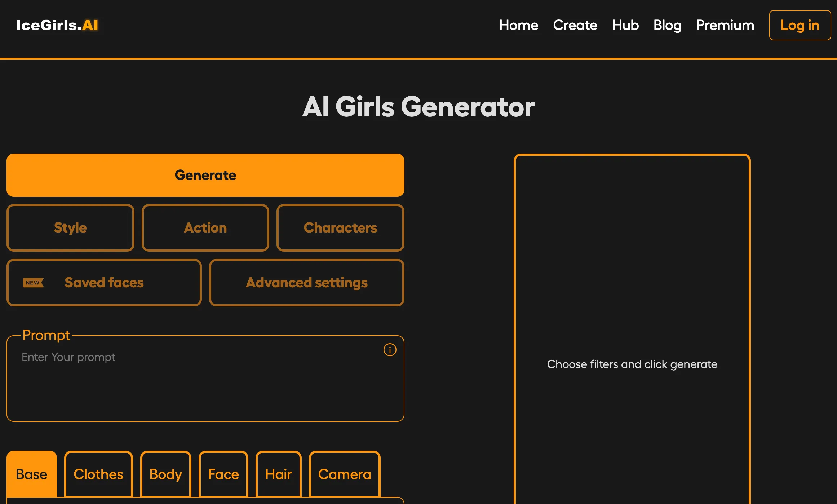Click the prompt info icon
Screen dimensions: 837x504
click(390, 350)
